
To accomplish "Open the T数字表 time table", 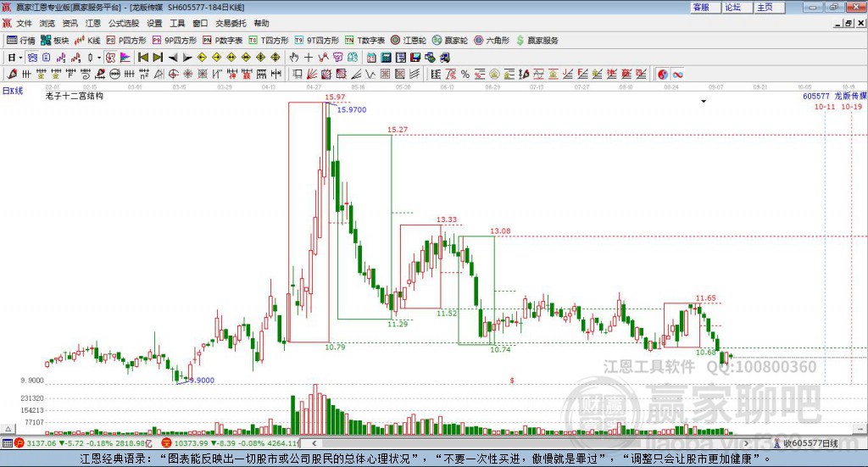I will click(364, 41).
